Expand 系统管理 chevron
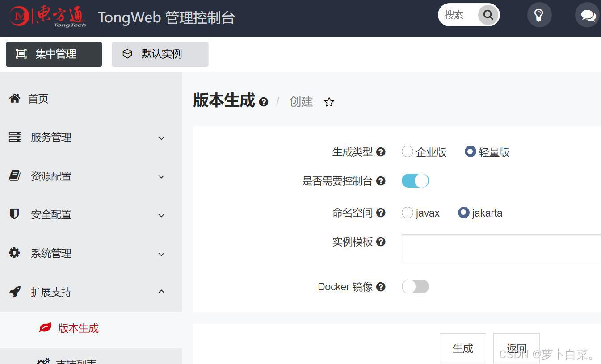Viewport: 601px width, 364px height. 161,254
